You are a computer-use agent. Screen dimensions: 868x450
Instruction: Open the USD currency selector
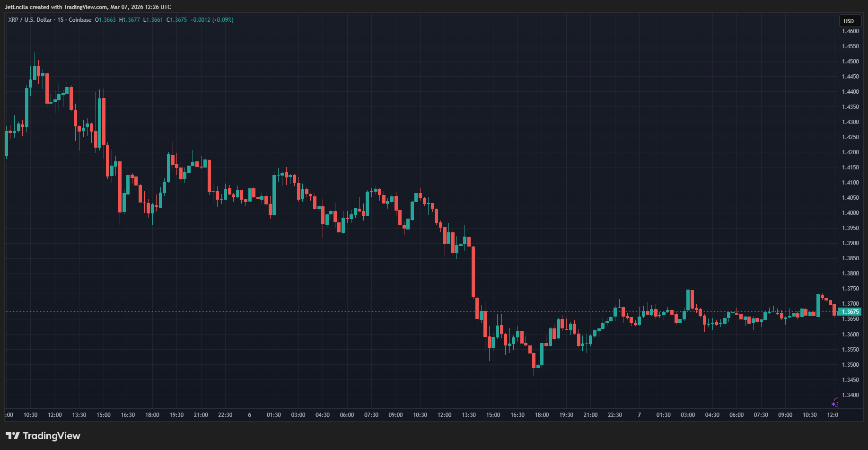point(849,21)
